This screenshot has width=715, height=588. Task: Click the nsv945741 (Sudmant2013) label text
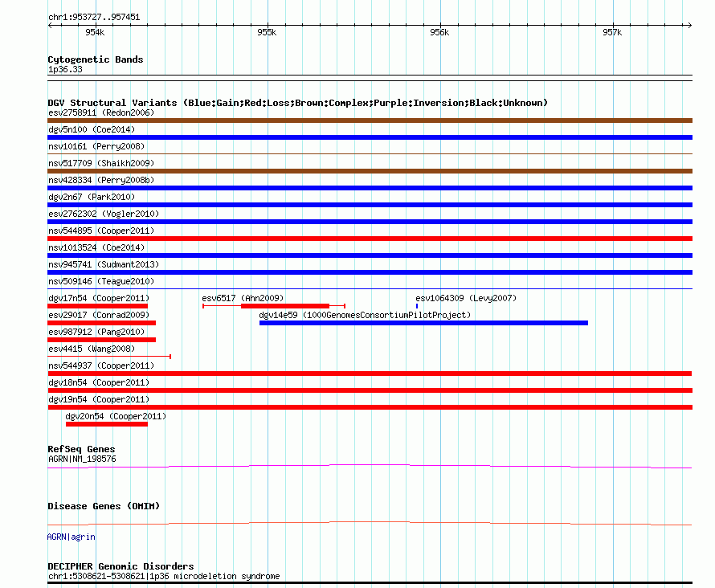104,264
